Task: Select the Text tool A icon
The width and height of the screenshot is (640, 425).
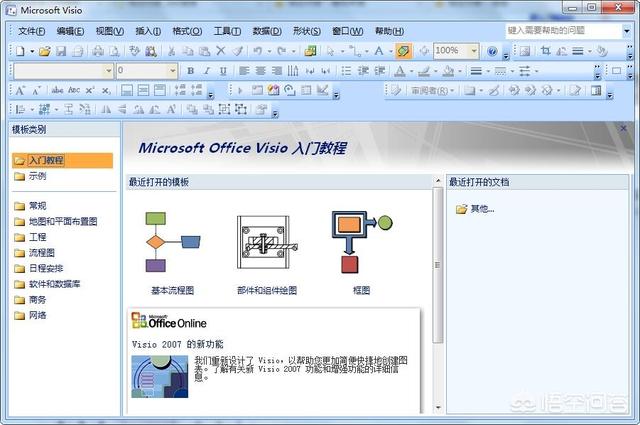Action: click(379, 51)
